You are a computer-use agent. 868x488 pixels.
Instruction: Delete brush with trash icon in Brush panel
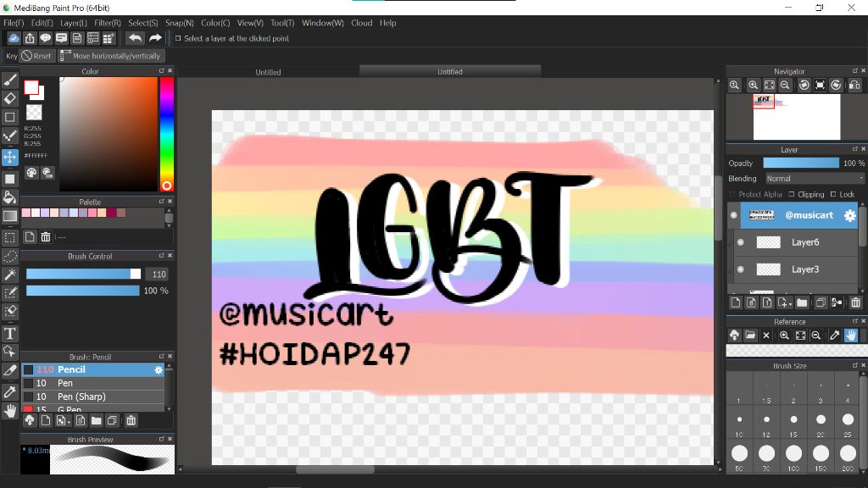point(131,421)
